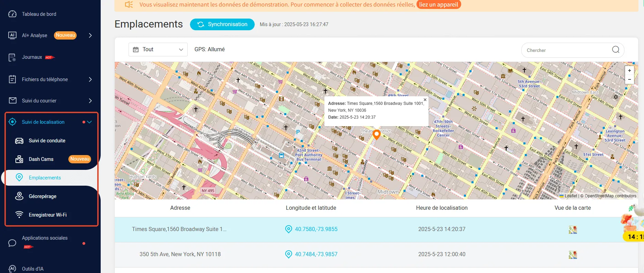Click the floating promo timer widget
The height and width of the screenshot is (273, 644).
pos(633,222)
